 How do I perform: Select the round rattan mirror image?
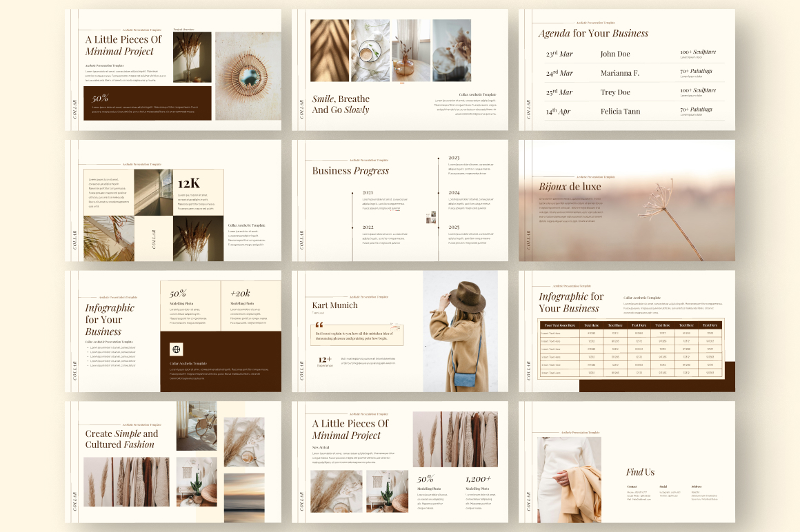point(248,76)
